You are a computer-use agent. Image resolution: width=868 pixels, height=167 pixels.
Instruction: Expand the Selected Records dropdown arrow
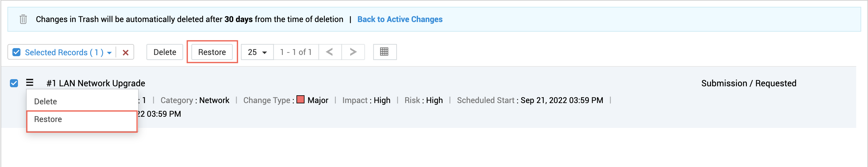[x=109, y=53]
